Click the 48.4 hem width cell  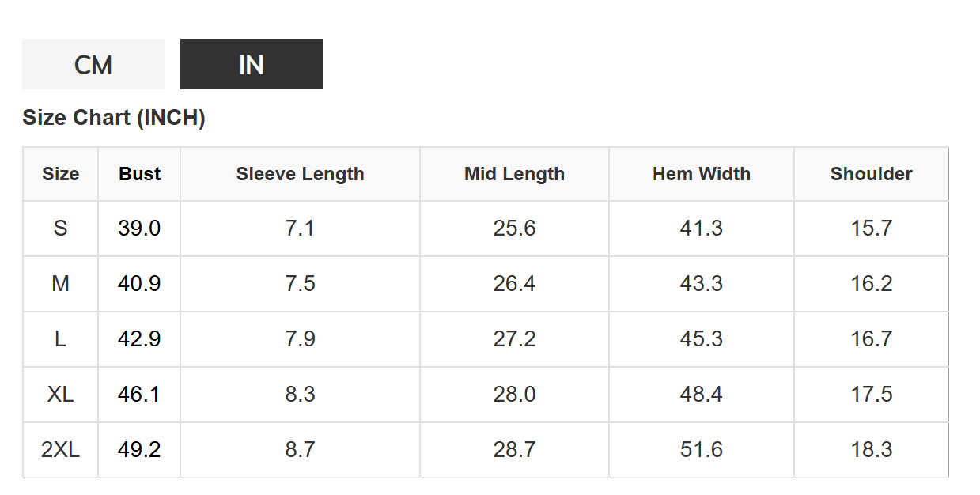tap(702, 395)
